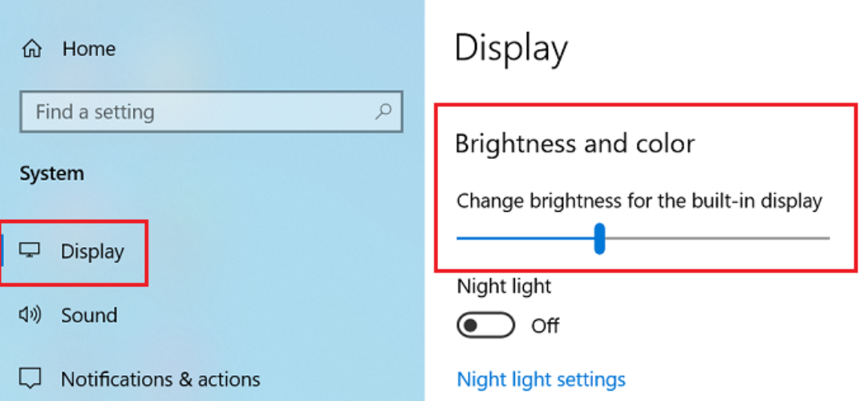Click the Night light label text
Screen dimensions: 868x401
coord(504,286)
